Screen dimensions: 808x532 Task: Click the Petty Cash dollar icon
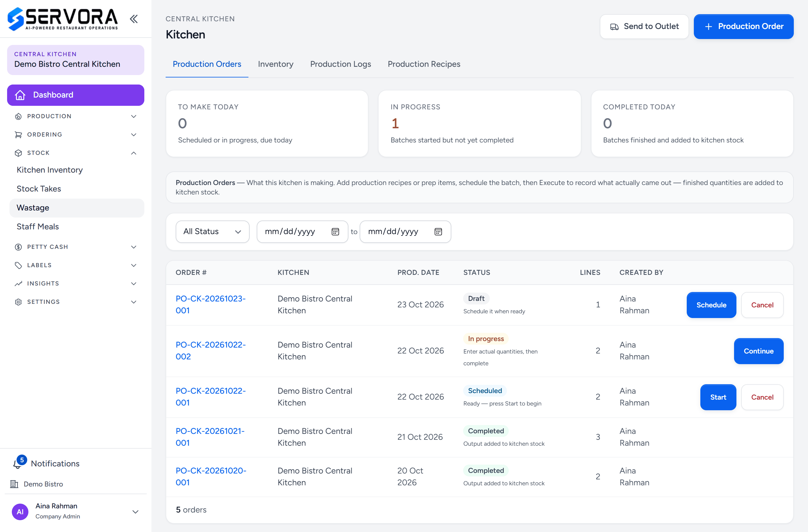[18, 247]
